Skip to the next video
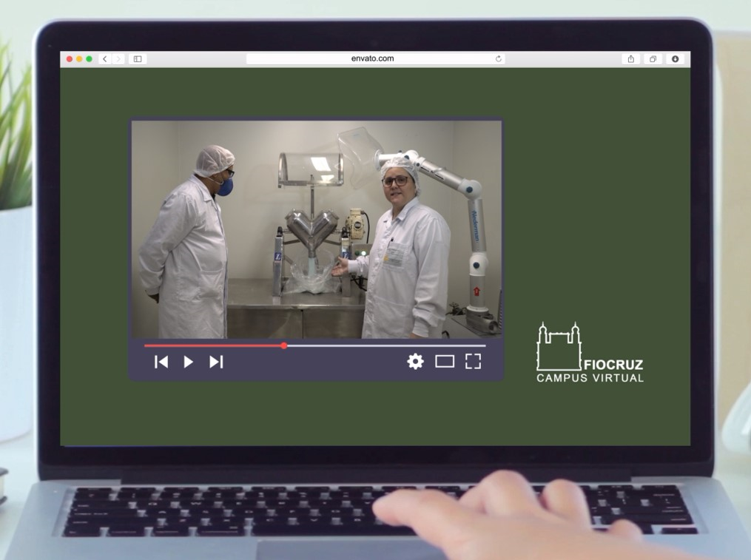 click(216, 362)
